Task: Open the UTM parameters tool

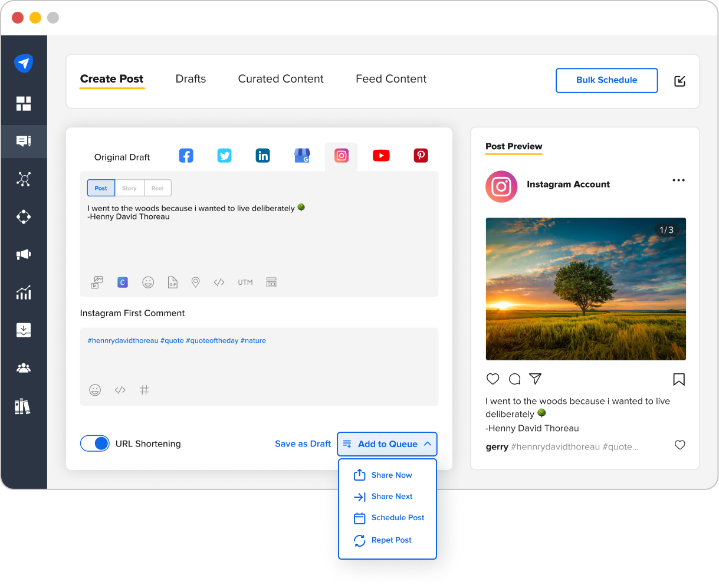Action: click(x=245, y=282)
